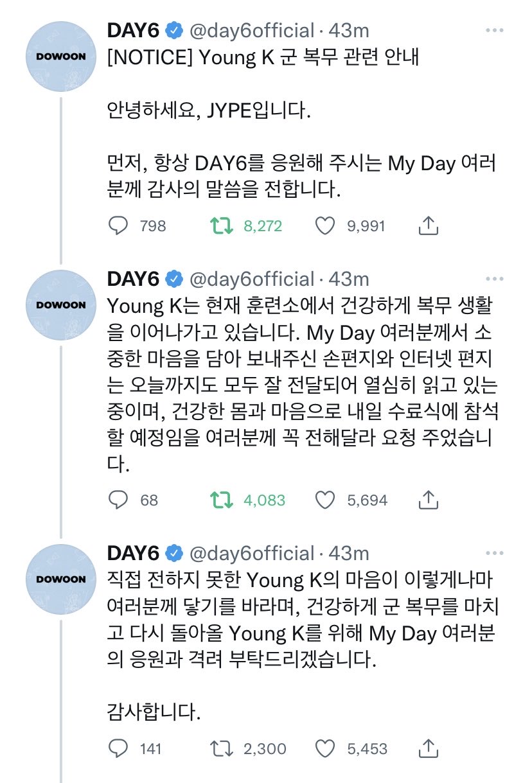This screenshot has height=783, width=532.
Task: Reply to the second tweet with 68 replies
Action: pos(118,500)
